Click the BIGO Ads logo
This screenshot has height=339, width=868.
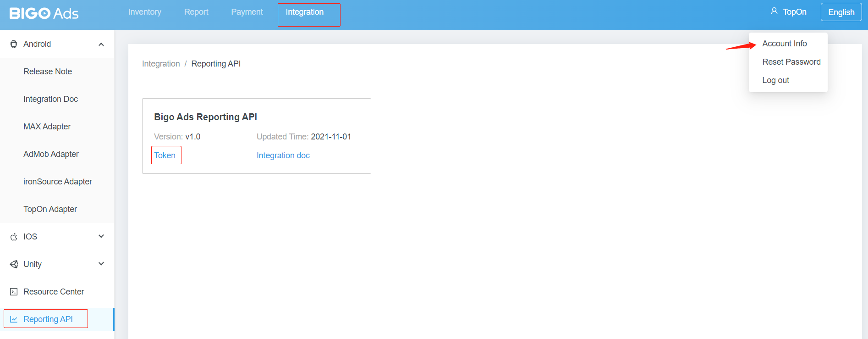(44, 13)
